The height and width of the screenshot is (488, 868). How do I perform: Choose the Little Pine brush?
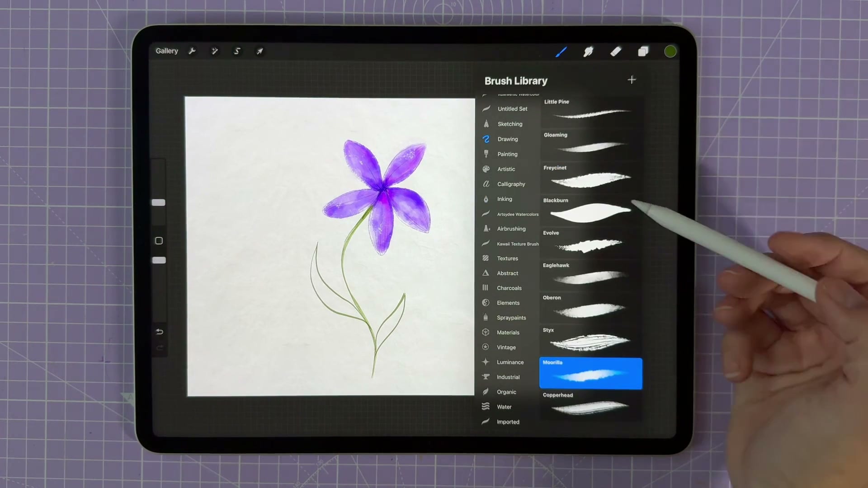click(591, 112)
